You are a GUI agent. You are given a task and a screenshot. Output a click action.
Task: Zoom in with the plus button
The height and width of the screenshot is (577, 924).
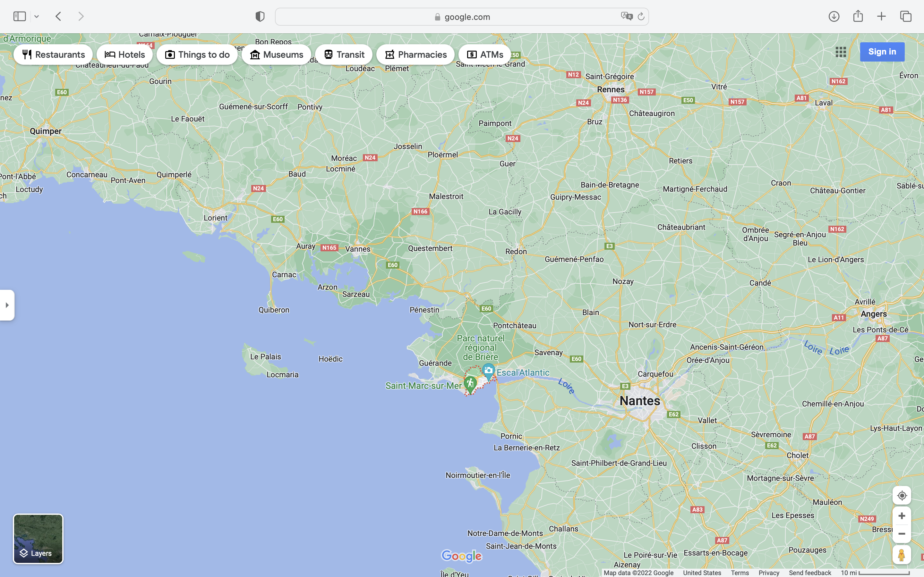tap(902, 516)
